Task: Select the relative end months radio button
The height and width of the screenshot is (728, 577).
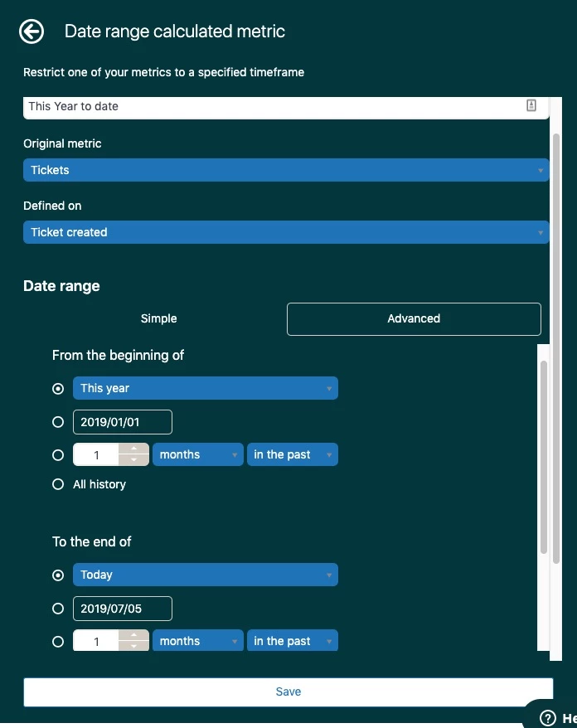Action: 58,642
